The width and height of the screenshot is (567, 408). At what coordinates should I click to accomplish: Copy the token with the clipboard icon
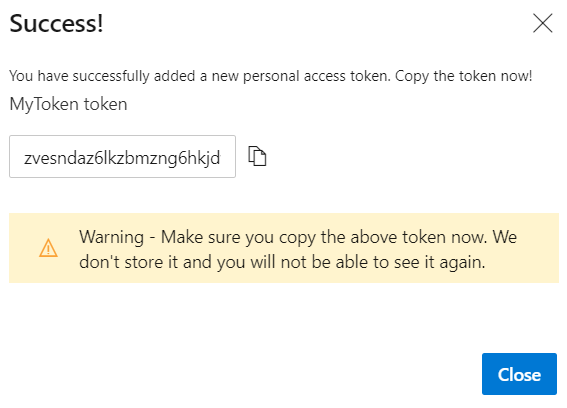(x=257, y=156)
